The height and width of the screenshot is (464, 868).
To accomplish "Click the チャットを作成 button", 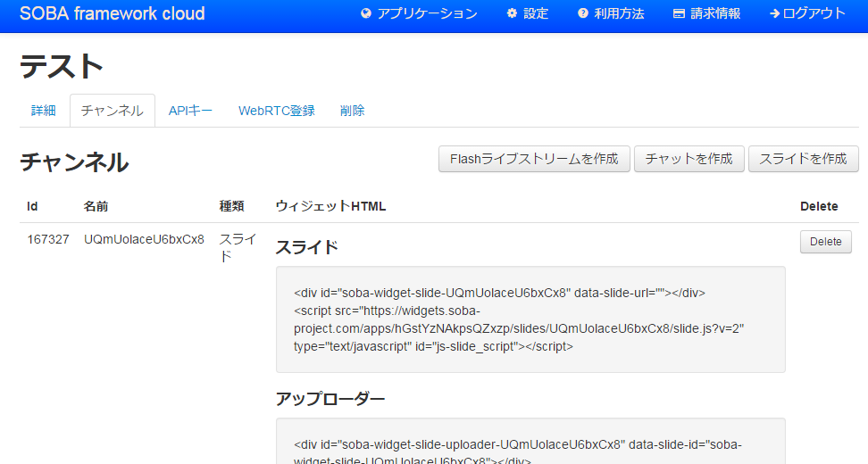I will pos(689,159).
